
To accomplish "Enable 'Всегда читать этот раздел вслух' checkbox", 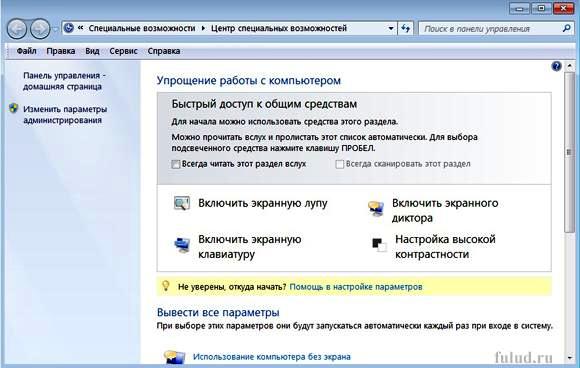I will click(176, 164).
